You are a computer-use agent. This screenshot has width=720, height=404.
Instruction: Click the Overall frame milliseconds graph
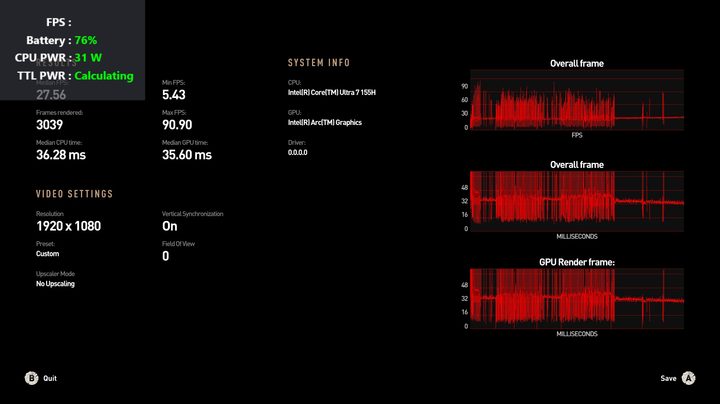click(x=577, y=201)
